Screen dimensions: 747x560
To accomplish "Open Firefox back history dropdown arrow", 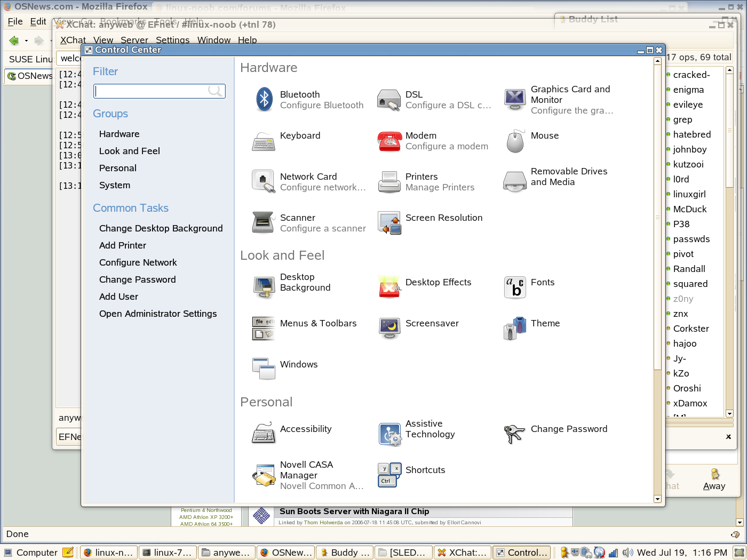I will (26, 41).
